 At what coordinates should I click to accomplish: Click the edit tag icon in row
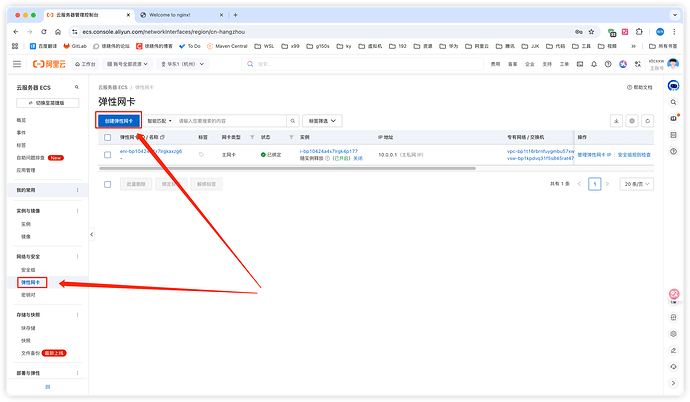(201, 155)
